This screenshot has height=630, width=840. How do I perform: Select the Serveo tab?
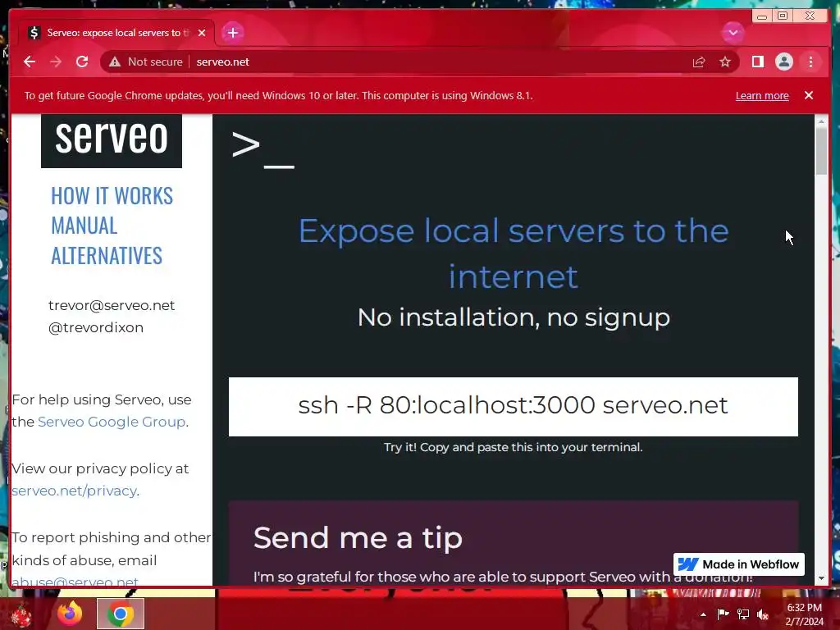(116, 33)
